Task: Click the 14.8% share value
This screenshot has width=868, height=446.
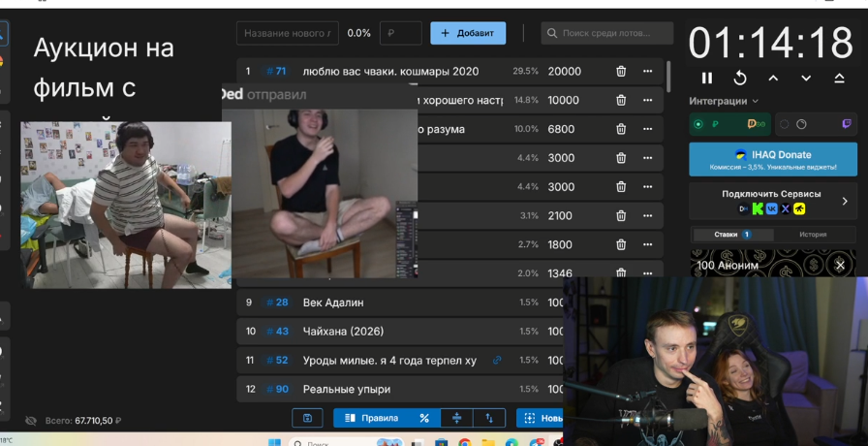Action: 526,100
